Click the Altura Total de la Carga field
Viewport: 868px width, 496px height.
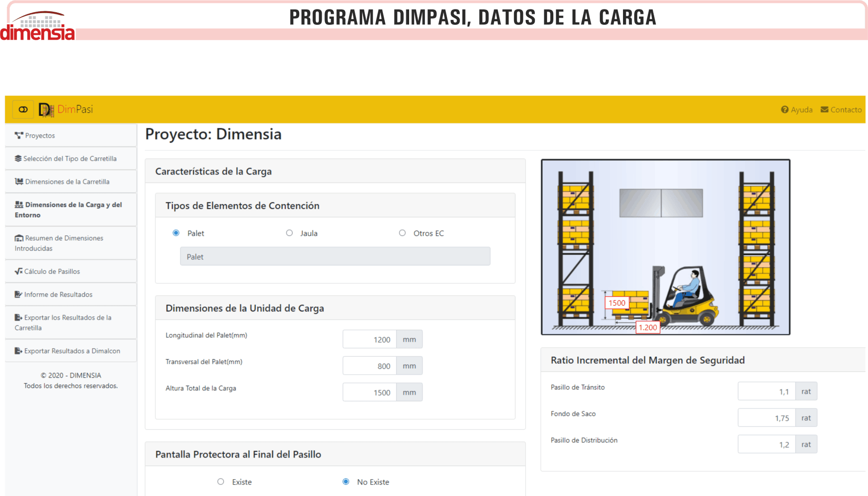[x=370, y=392]
